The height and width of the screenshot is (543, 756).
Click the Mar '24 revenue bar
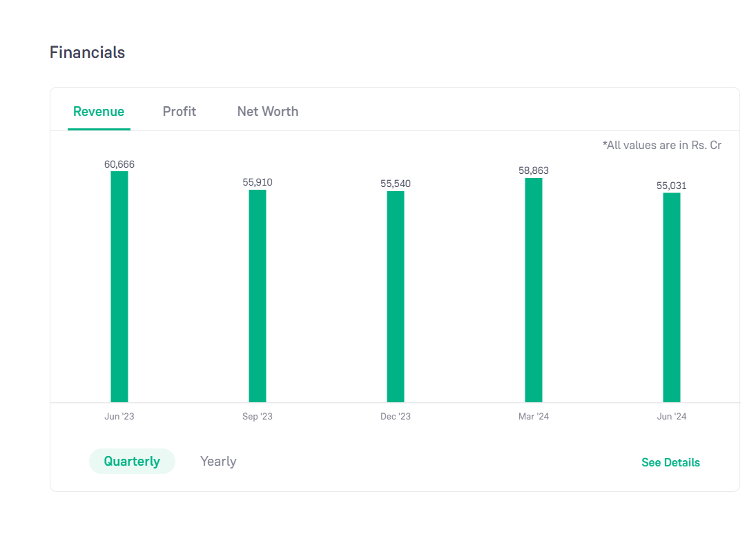534,290
